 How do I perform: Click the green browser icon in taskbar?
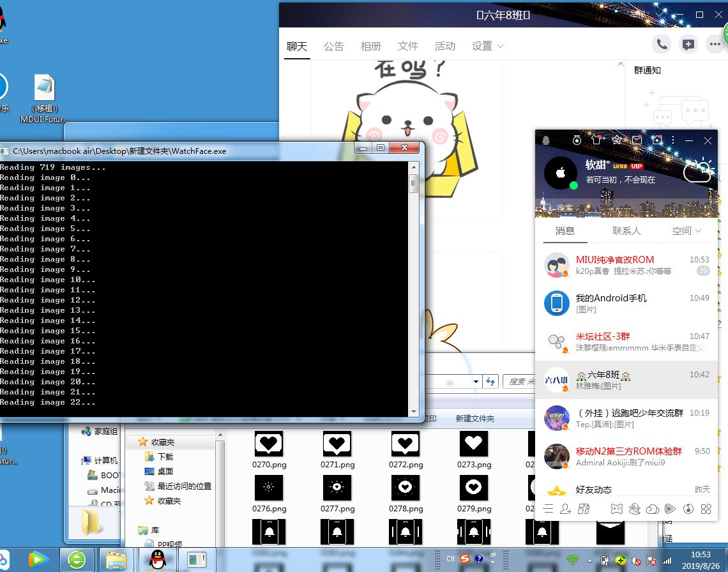[x=77, y=559]
